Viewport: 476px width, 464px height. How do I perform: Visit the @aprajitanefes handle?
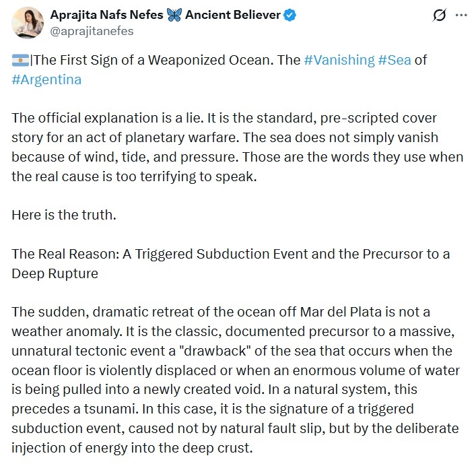point(92,31)
